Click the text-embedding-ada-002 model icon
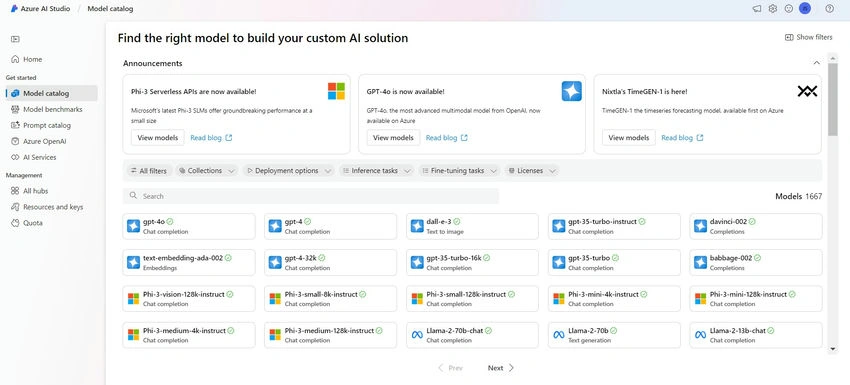The width and height of the screenshot is (850, 385). pos(133,262)
